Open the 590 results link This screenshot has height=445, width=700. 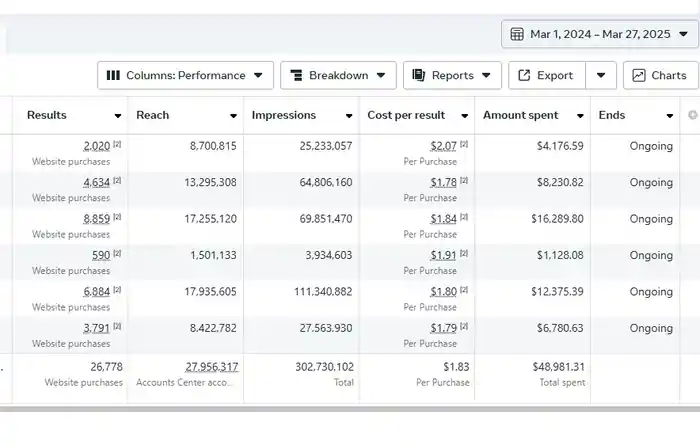pos(101,255)
